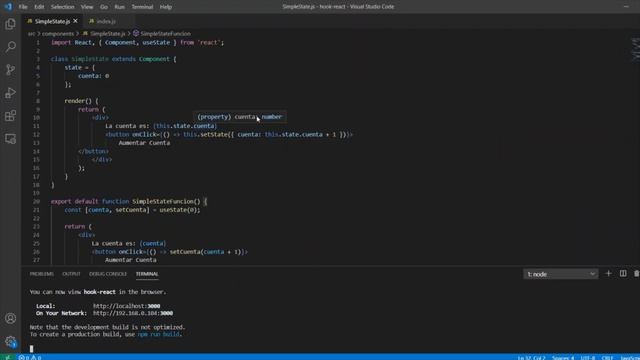Screen dimensions: 640x360
Task: Open the Source Control view
Action: [x=11, y=69]
